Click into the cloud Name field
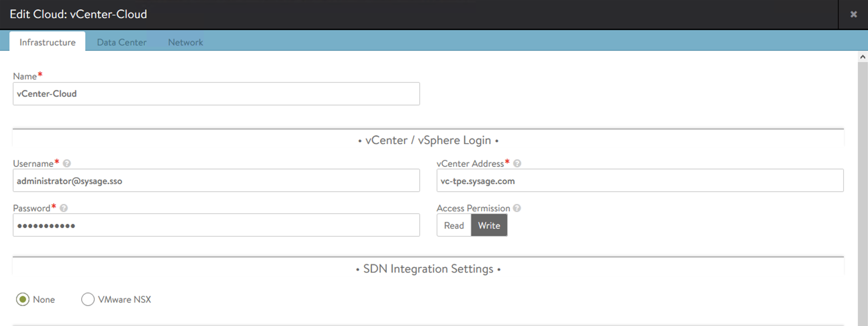 coord(216,94)
